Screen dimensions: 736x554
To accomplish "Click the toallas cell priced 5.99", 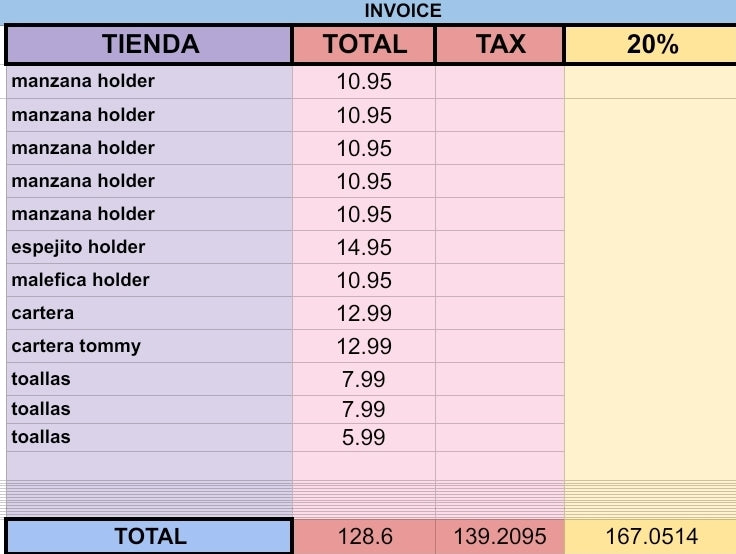I will 149,437.
